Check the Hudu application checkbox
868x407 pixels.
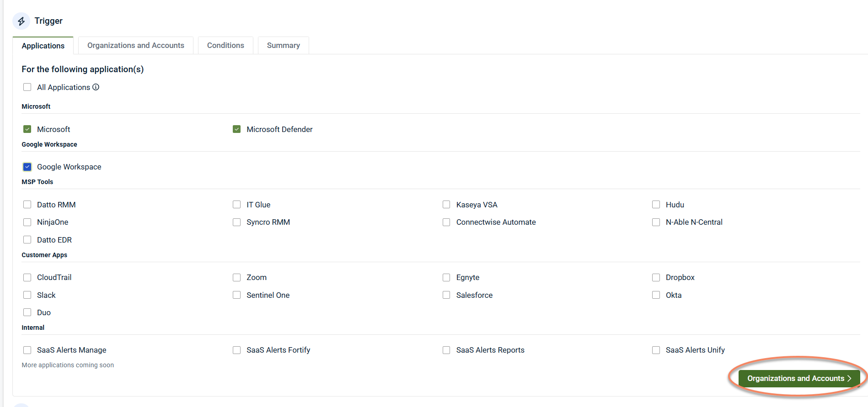click(x=656, y=205)
